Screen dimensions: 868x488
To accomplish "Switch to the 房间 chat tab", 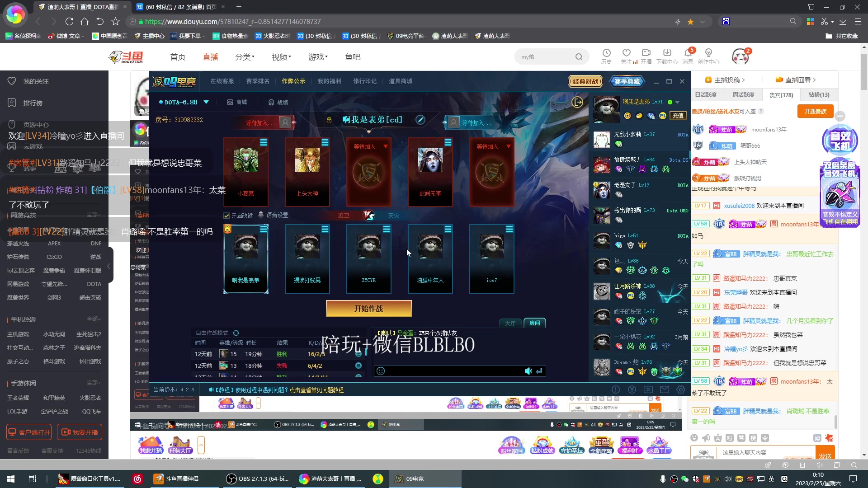I will [x=535, y=323].
